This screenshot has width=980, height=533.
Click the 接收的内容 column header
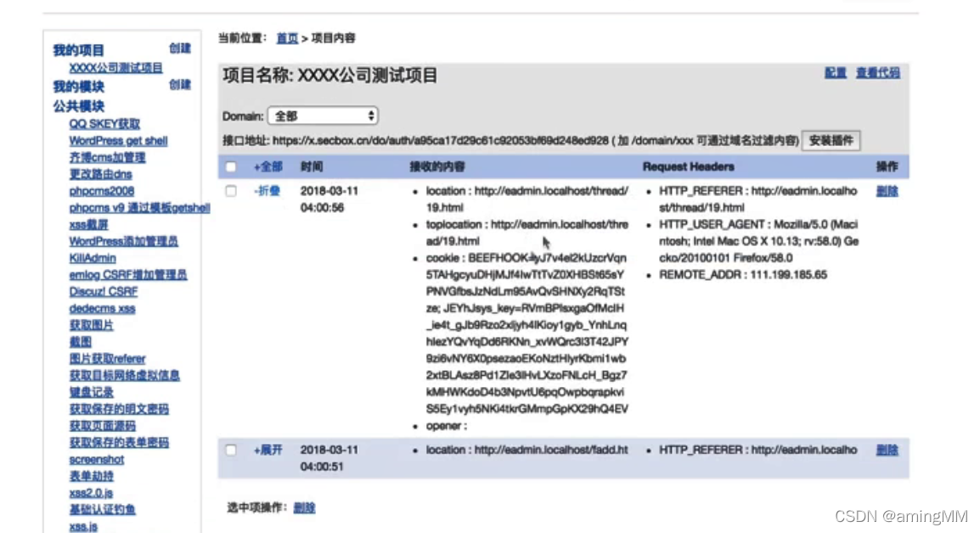point(436,167)
